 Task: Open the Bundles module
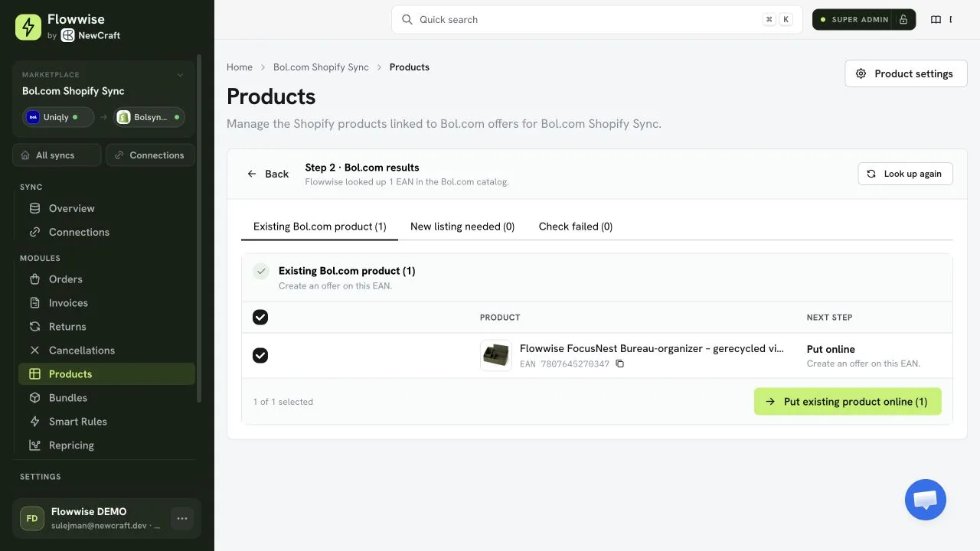click(x=106, y=398)
